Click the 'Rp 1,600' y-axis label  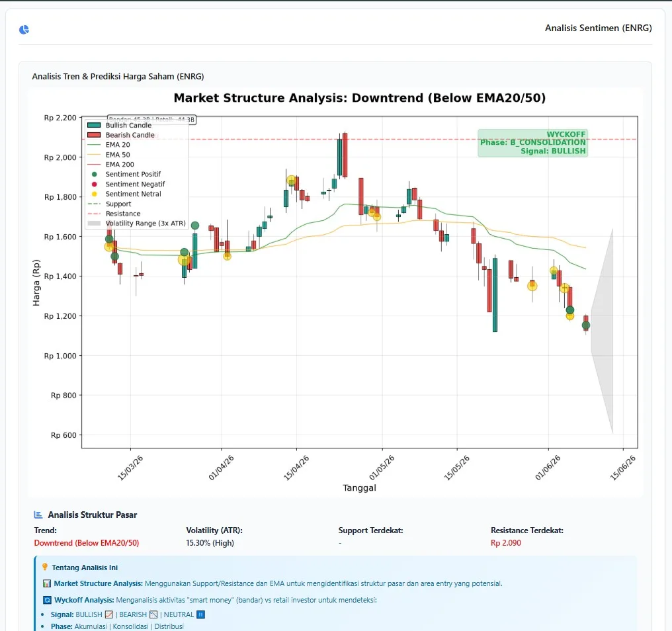pos(60,237)
